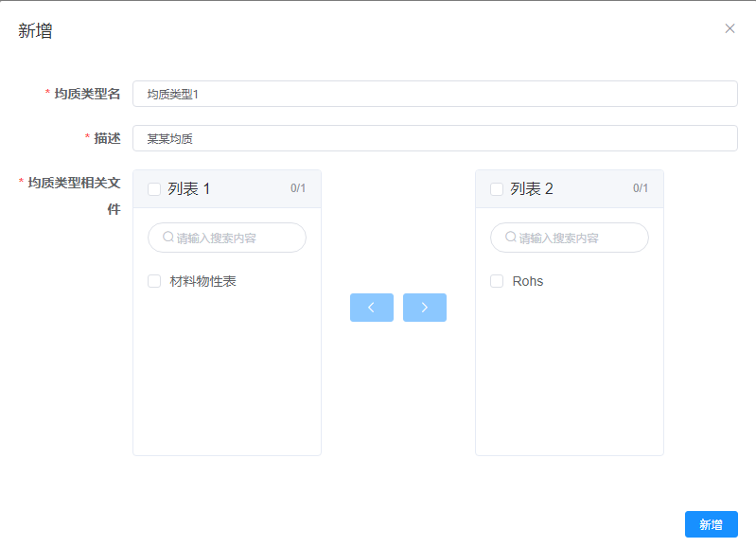Click the magnifier icon in 列表 2 search

pyautogui.click(x=511, y=238)
